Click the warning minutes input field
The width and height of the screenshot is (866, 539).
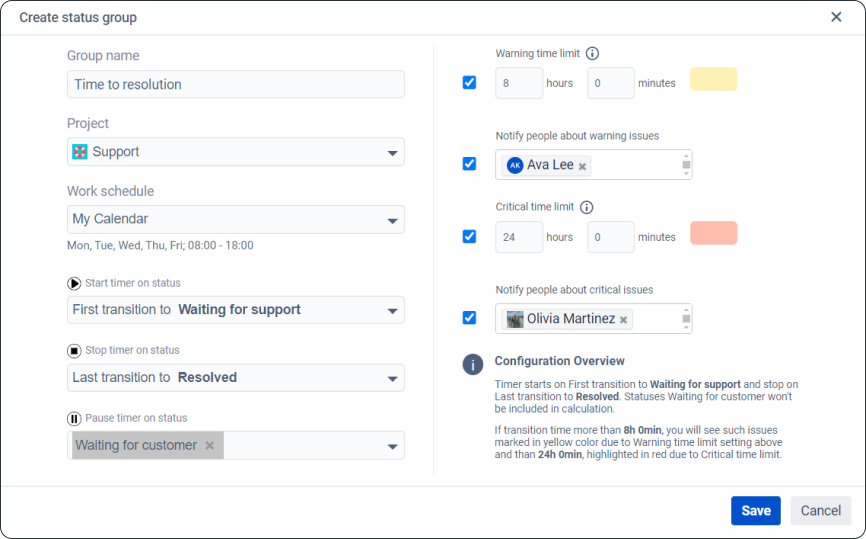coord(611,83)
